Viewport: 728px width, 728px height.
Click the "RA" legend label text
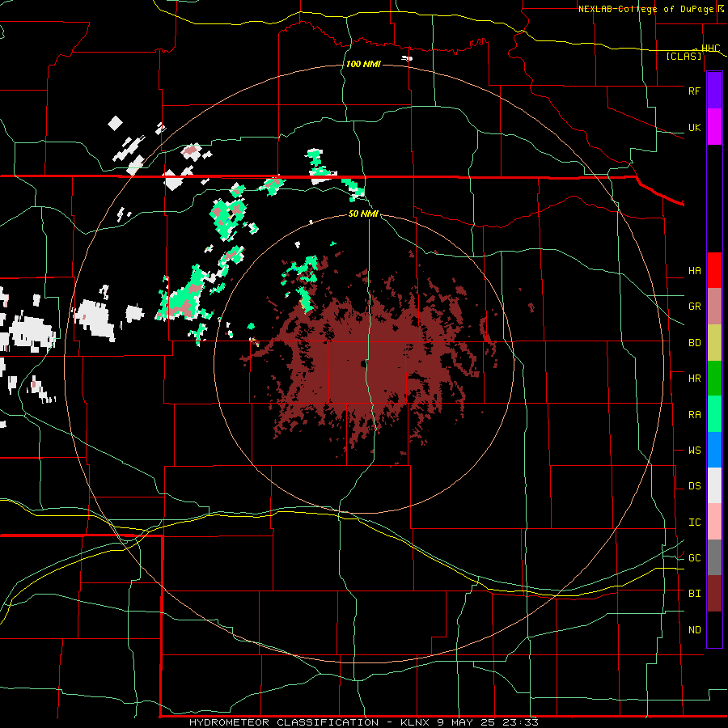694,414
